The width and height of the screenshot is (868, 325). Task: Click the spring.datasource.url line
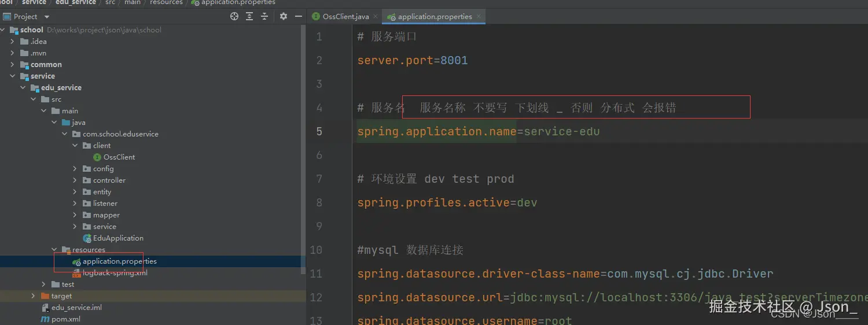pyautogui.click(x=612, y=297)
